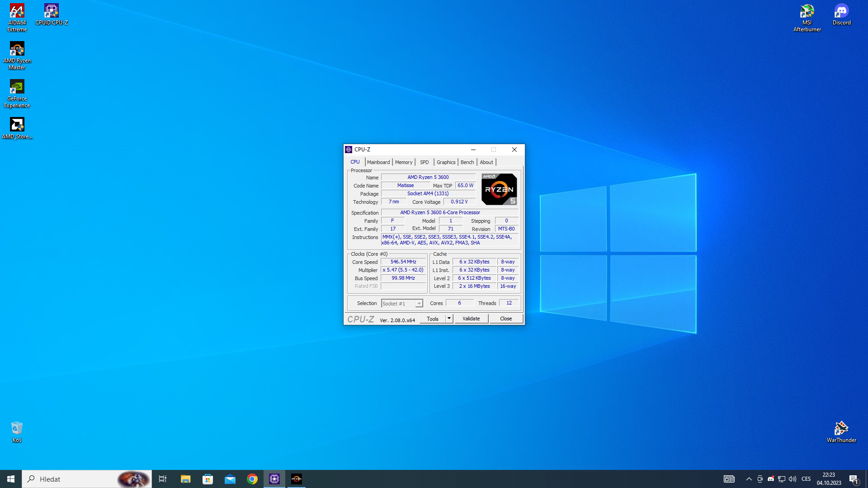Open the Koš recycle bin icon
Image resolution: width=868 pixels, height=488 pixels.
17,432
